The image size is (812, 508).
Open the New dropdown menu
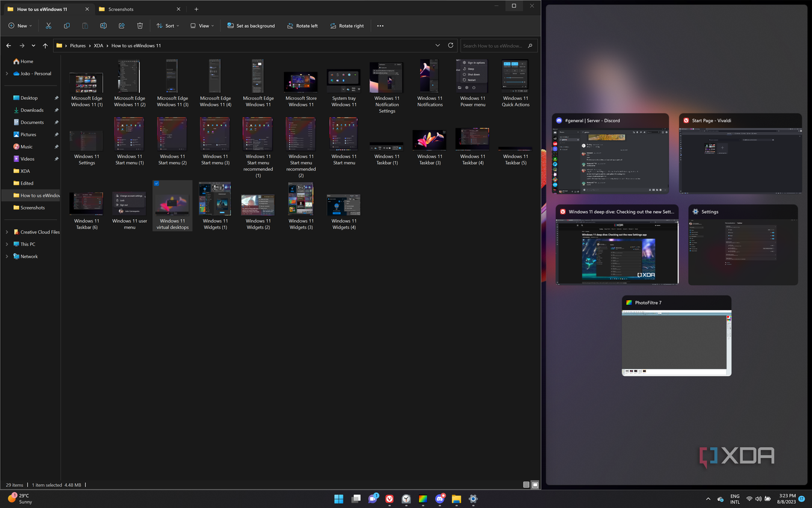[x=20, y=26]
